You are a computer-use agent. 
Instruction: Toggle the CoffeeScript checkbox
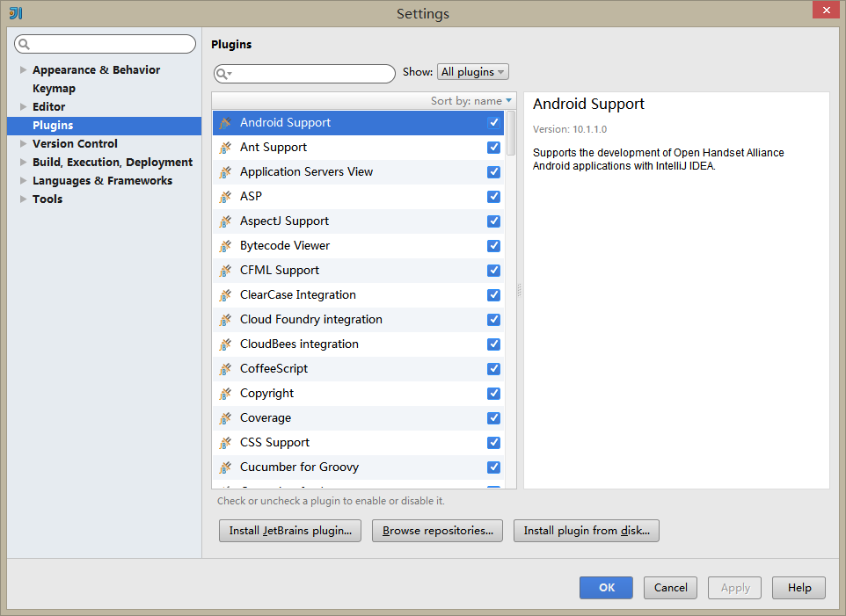493,369
